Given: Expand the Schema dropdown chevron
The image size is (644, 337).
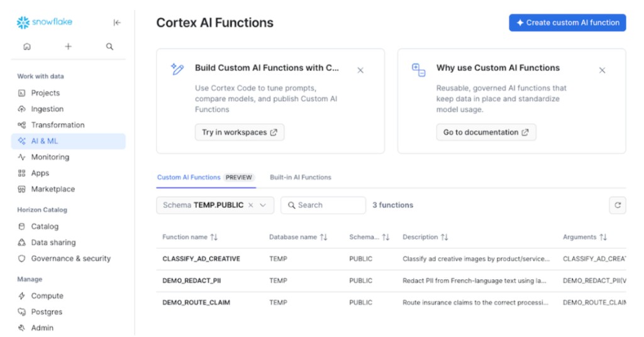Looking at the screenshot, I should click(x=264, y=205).
